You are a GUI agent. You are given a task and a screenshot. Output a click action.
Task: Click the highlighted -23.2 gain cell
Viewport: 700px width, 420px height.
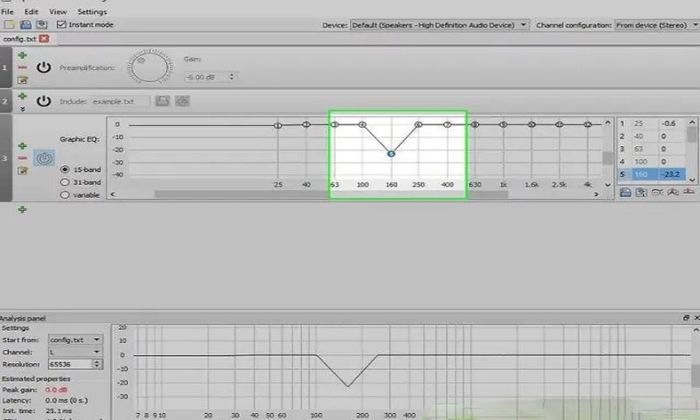click(671, 174)
